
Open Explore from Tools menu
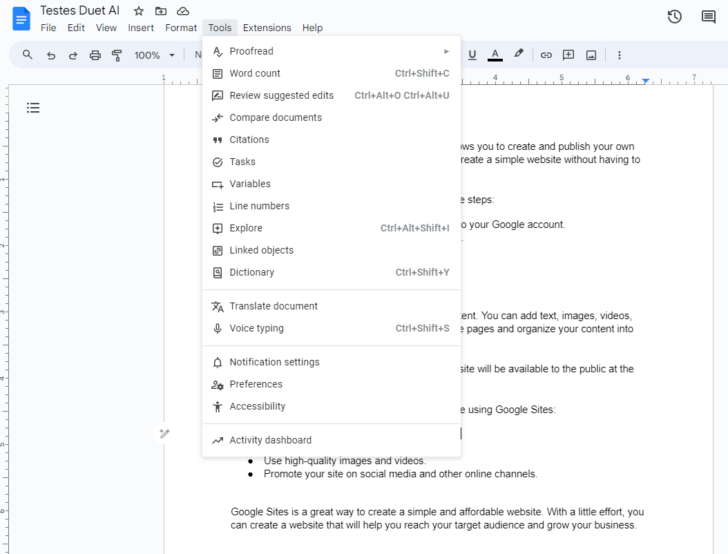pyautogui.click(x=332, y=228)
